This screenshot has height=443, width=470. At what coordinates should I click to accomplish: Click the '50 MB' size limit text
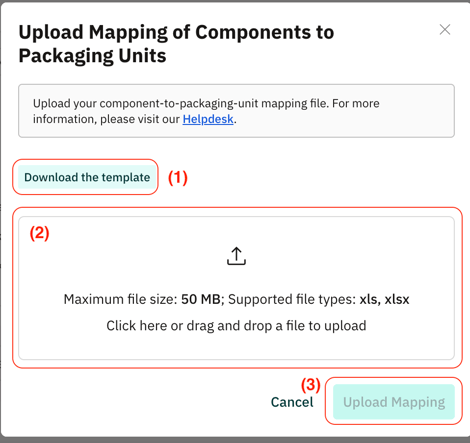point(201,299)
